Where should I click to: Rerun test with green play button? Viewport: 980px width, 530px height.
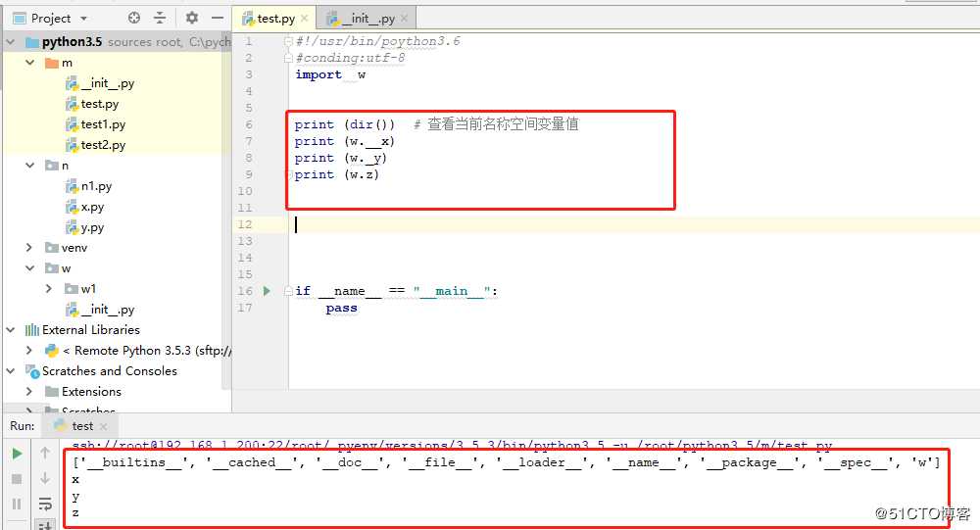coord(17,454)
